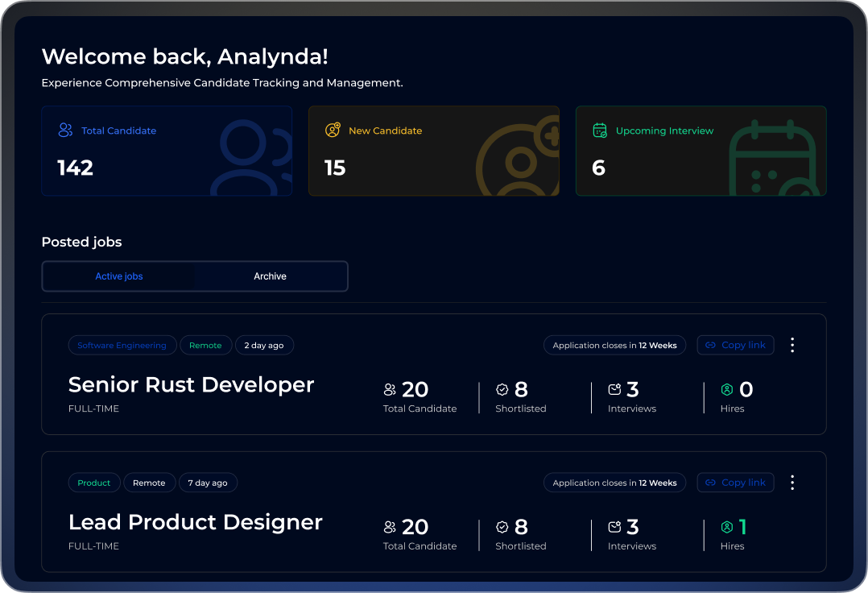Click the Hires value 1 for Lead Product Designer
The width and height of the screenshot is (868, 593).
(743, 527)
